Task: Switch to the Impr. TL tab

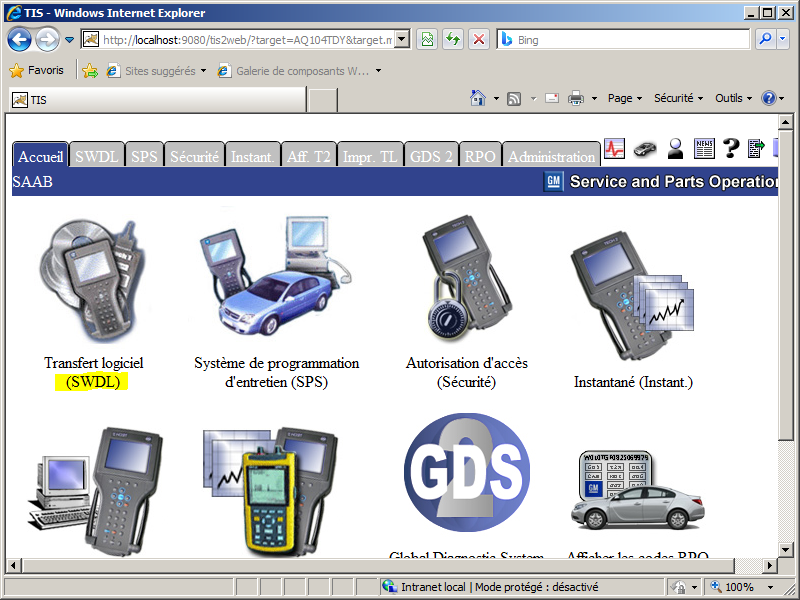Action: [370, 155]
